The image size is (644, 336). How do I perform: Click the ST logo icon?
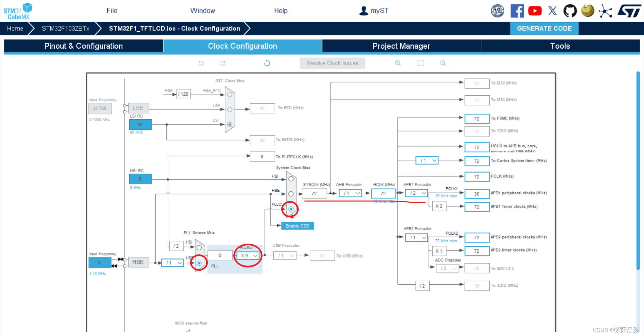point(629,11)
